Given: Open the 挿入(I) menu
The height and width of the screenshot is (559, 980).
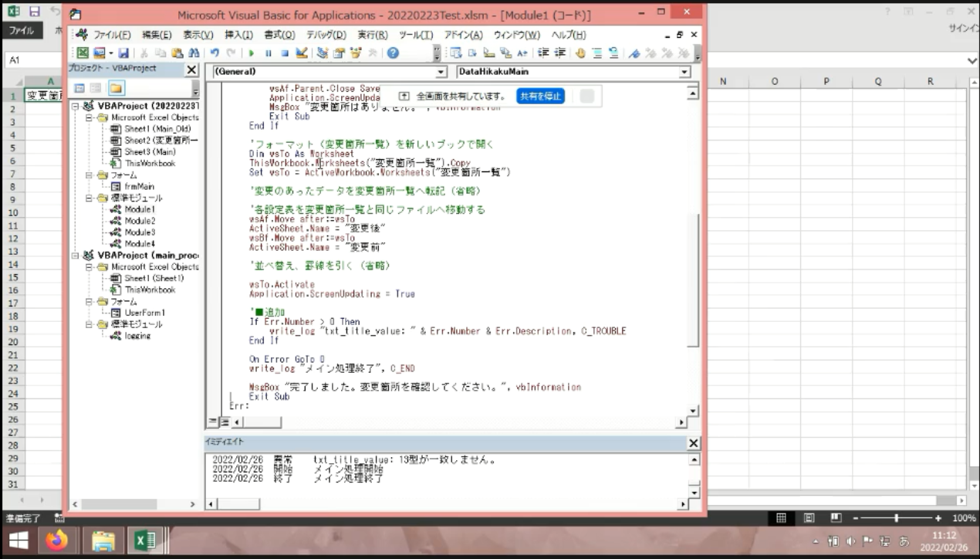Looking at the screenshot, I should click(x=238, y=35).
